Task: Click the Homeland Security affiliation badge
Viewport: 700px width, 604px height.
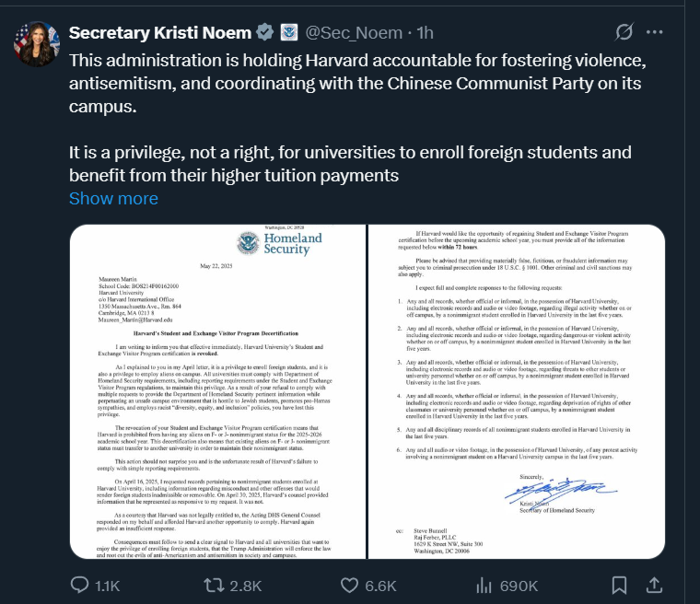Action: (289, 32)
